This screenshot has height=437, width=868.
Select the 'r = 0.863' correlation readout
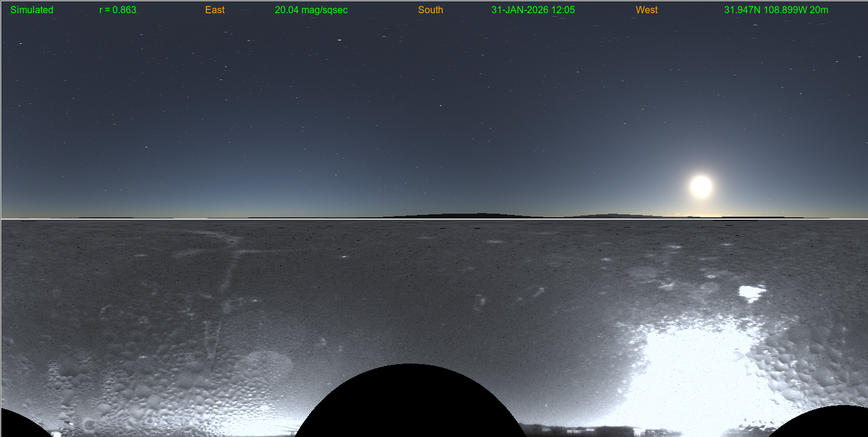tap(118, 10)
